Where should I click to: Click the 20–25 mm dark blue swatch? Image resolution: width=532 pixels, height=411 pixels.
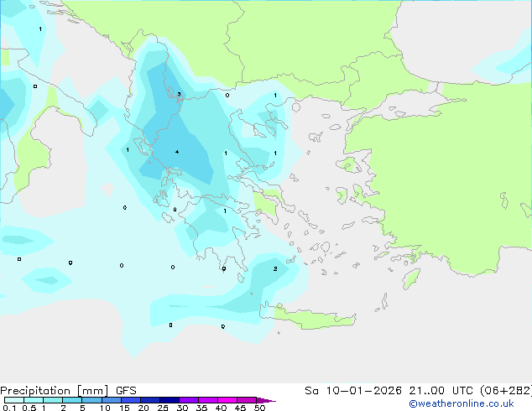(150, 400)
